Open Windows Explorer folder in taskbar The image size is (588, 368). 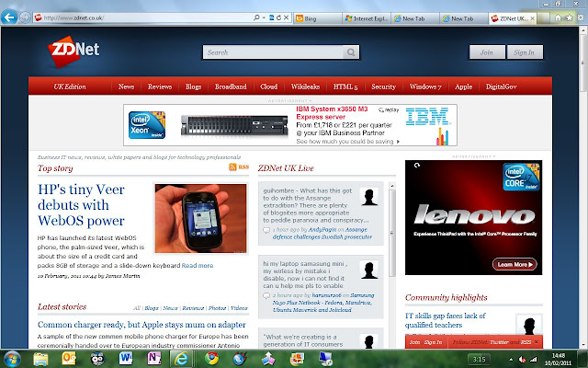[x=40, y=359]
